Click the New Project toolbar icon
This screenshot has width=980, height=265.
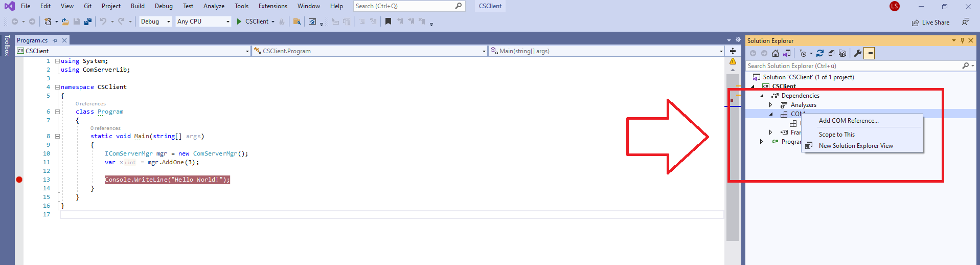point(48,21)
